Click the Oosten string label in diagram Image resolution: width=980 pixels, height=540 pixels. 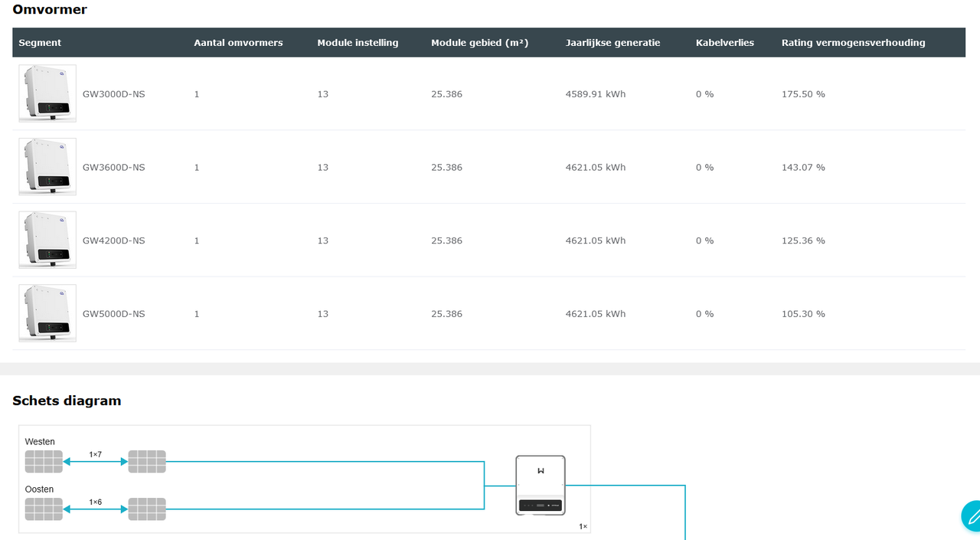[39, 489]
